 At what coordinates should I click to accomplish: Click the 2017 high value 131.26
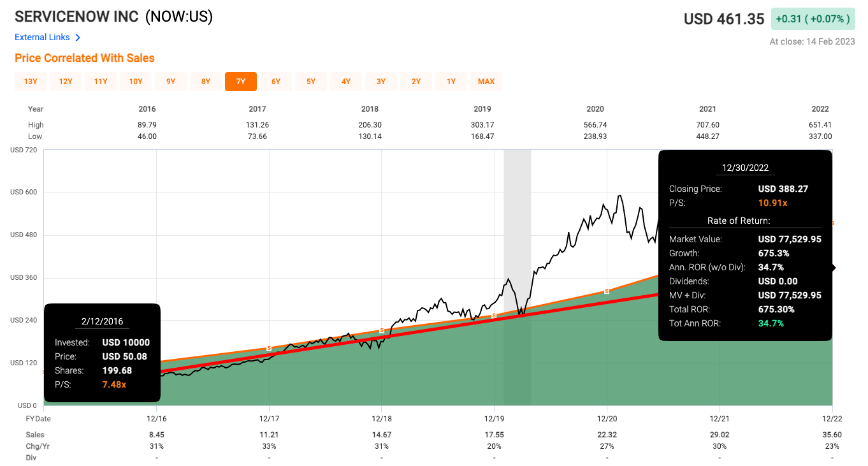click(257, 125)
